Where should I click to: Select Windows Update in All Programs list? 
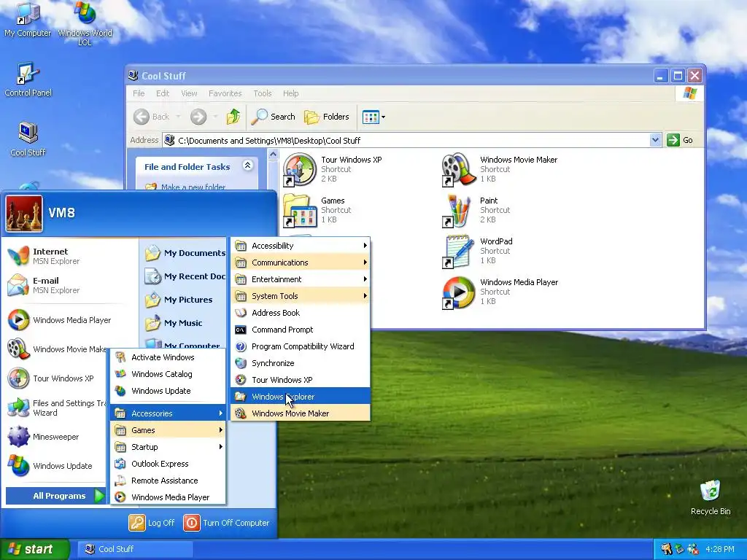click(x=169, y=391)
